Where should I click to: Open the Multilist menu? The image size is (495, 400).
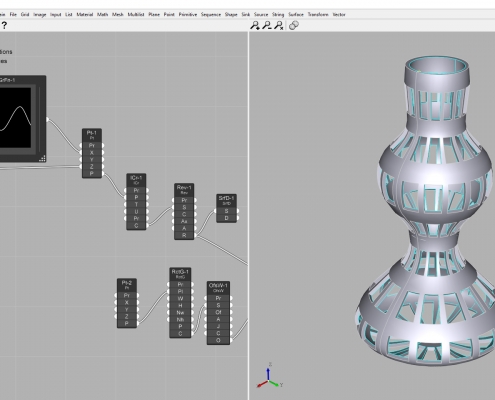136,14
